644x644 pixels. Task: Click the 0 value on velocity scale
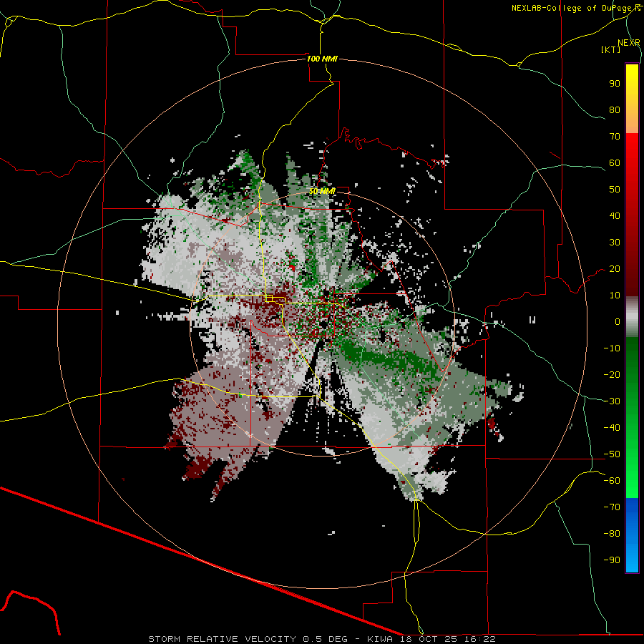pos(618,322)
